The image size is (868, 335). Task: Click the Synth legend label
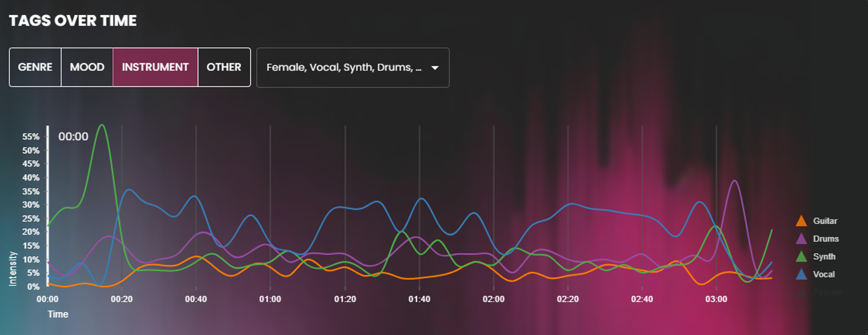coord(824,256)
